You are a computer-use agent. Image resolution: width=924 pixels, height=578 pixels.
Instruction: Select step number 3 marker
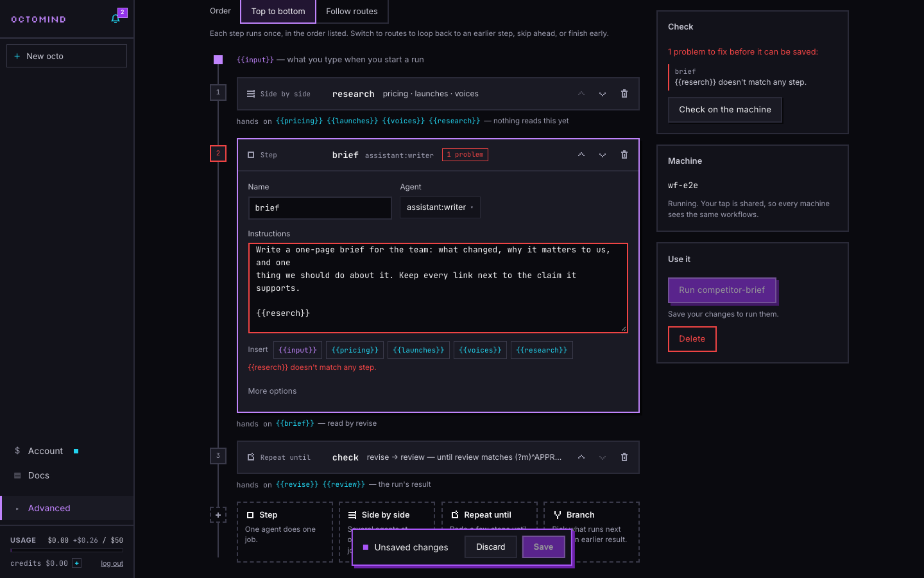tap(218, 456)
